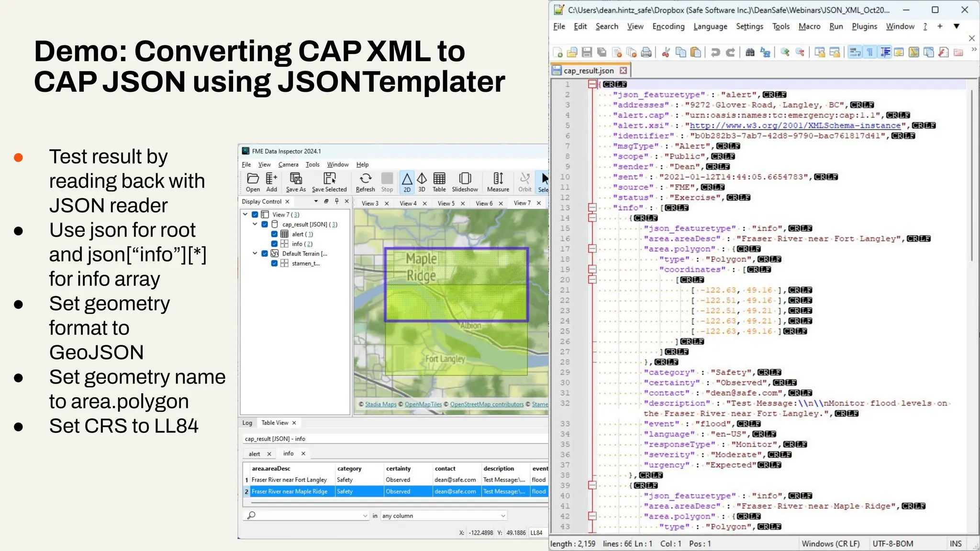Click the area.areaDesc column header
This screenshot has height=551, width=980.
pyautogui.click(x=292, y=469)
